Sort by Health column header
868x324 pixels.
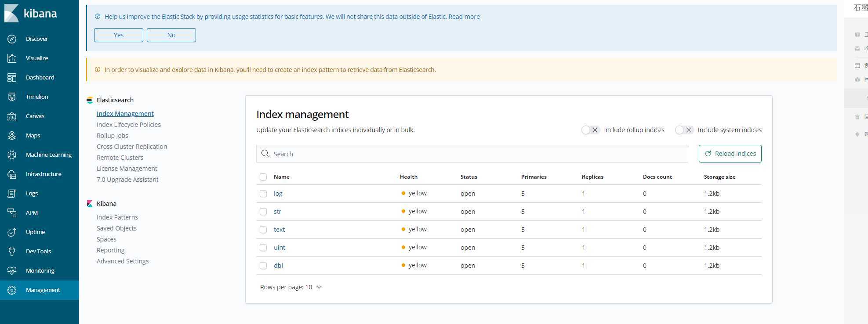[x=409, y=177]
